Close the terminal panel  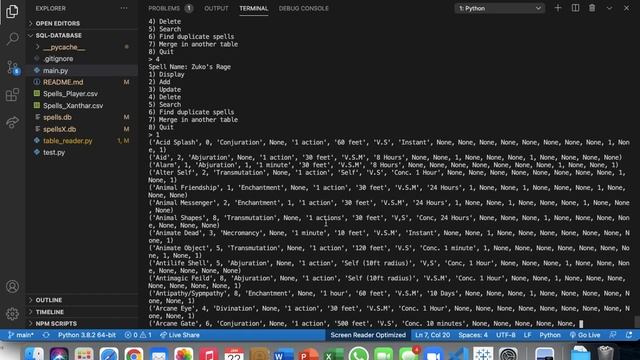pyautogui.click(x=626, y=8)
